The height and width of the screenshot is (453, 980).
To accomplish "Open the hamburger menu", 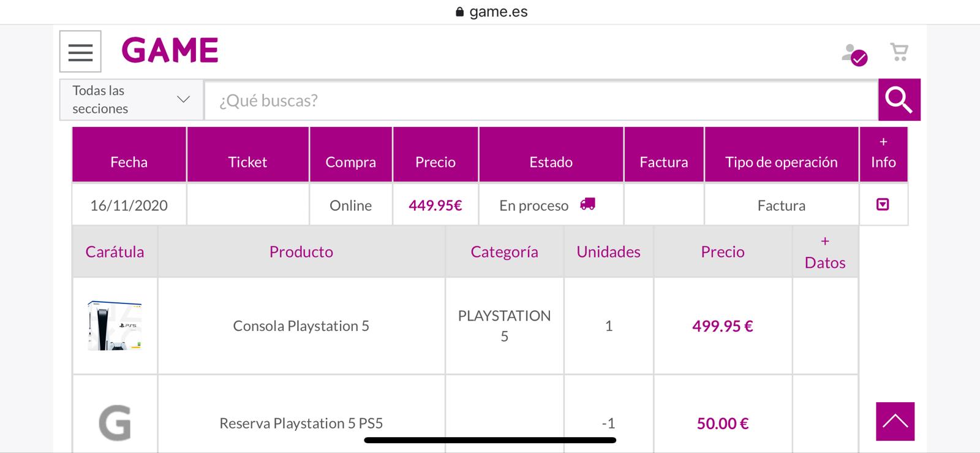I will click(80, 51).
